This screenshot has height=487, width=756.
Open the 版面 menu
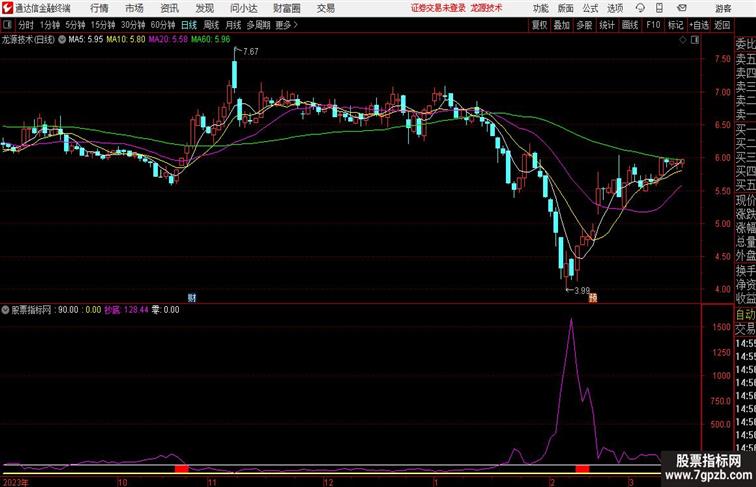[565, 8]
